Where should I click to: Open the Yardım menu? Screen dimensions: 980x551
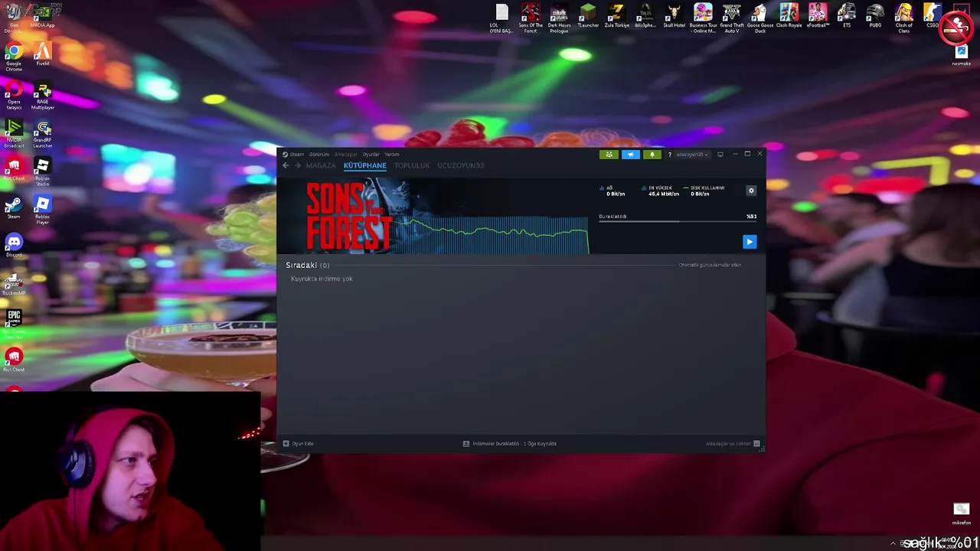coord(392,155)
